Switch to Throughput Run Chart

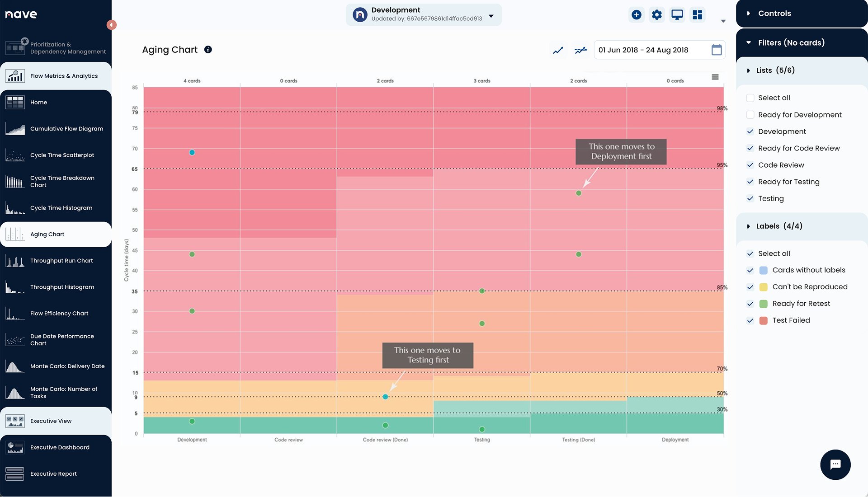tap(61, 261)
